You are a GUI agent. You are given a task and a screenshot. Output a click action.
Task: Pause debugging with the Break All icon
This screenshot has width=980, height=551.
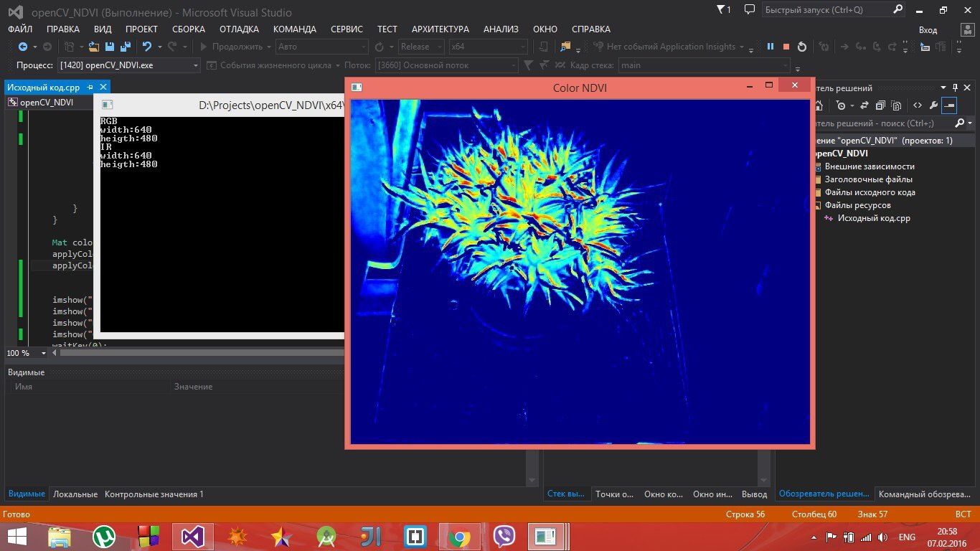click(x=771, y=47)
